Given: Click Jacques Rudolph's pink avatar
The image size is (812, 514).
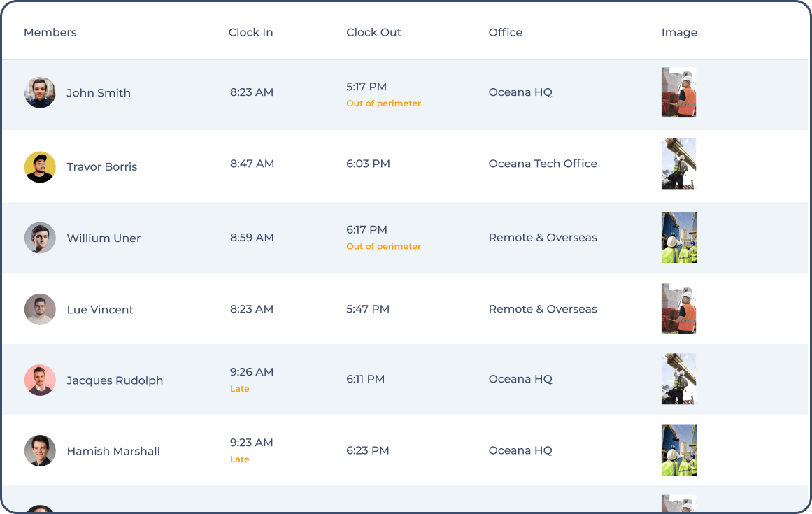Looking at the screenshot, I should [40, 380].
